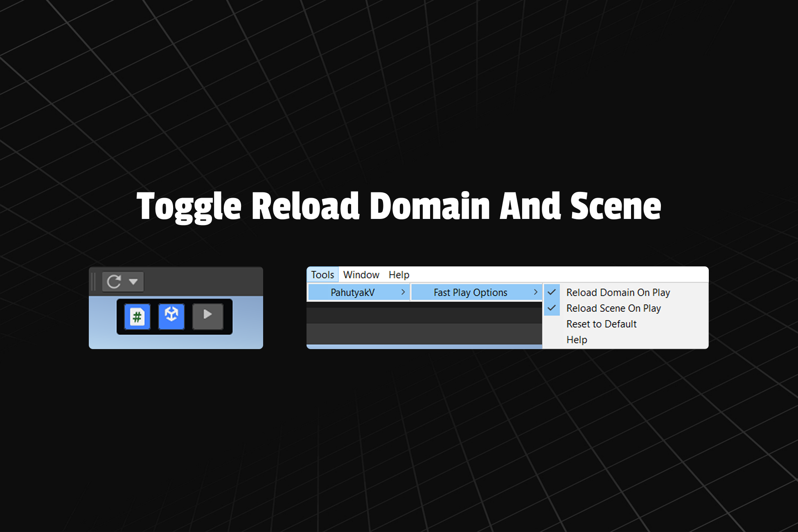Select the Fast Play Options entry
The height and width of the screenshot is (532, 798).
[x=470, y=293]
